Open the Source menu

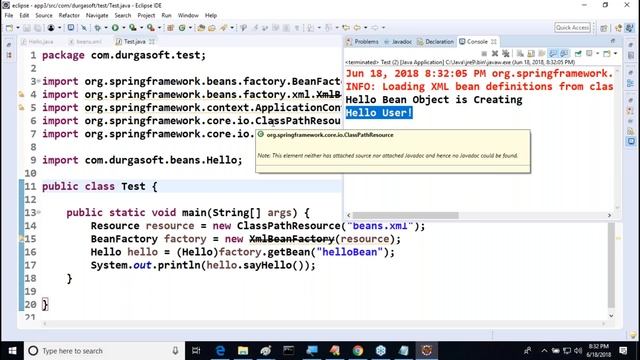pos(44,15)
